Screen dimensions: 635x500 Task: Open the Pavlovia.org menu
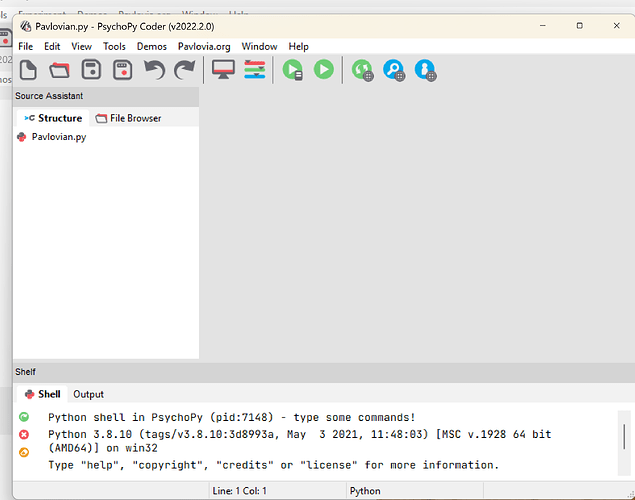click(x=204, y=47)
